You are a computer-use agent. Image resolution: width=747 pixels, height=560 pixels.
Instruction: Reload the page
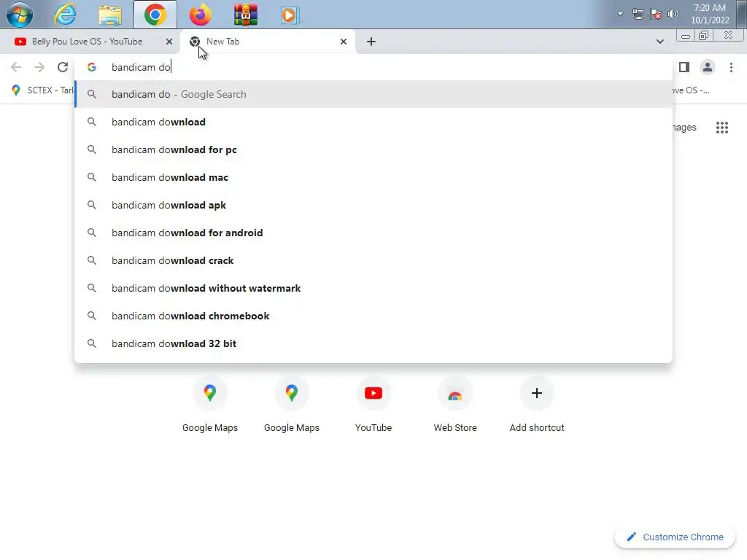tap(63, 67)
